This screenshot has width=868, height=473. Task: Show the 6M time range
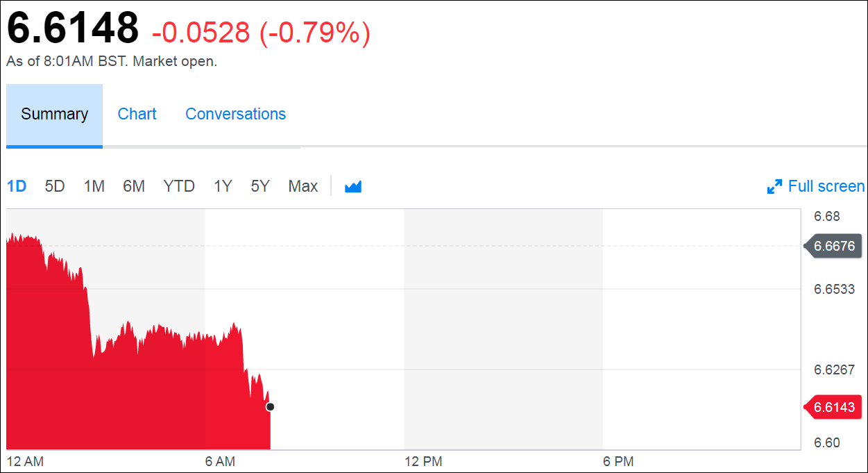coord(134,186)
